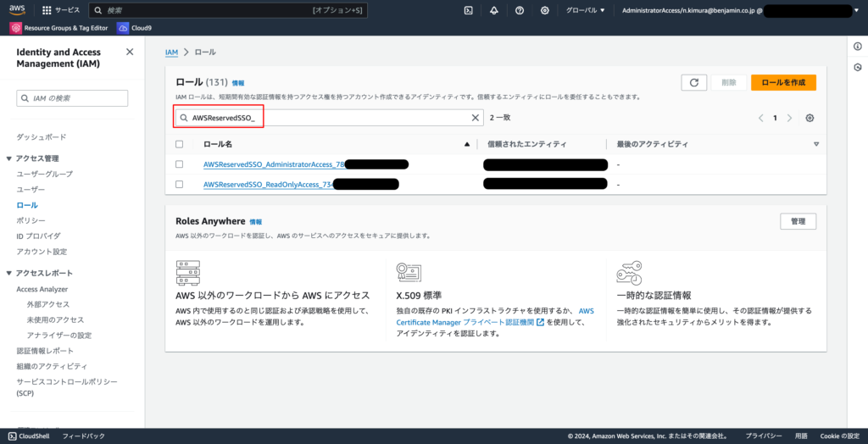This screenshot has width=868, height=444.
Task: Open Access Analyzer in the sidebar
Action: (42, 289)
